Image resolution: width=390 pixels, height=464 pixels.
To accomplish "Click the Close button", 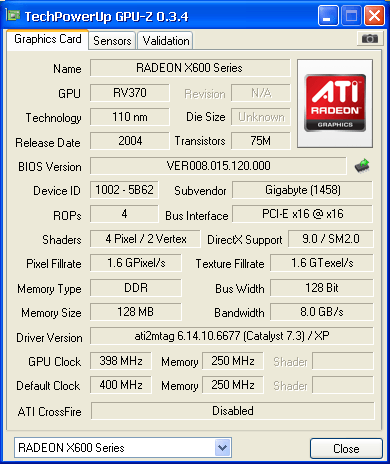I will point(346,448).
